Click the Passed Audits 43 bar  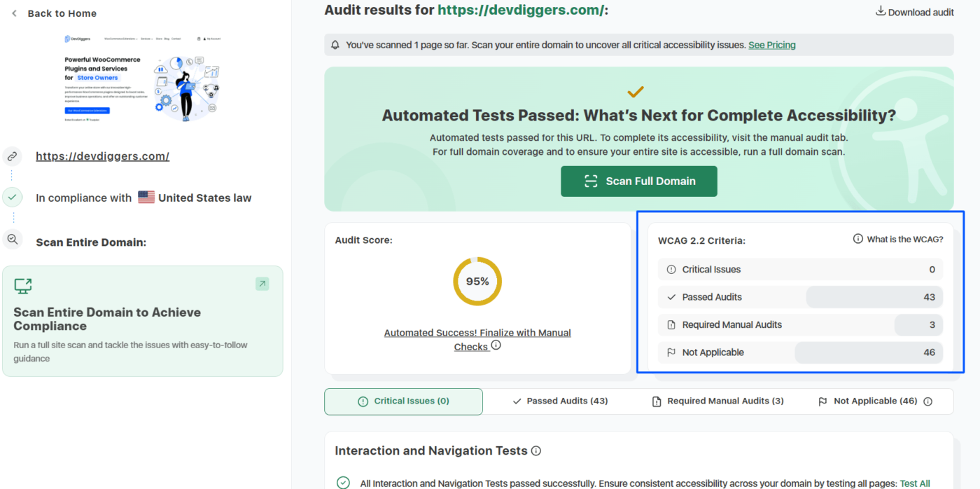click(874, 297)
